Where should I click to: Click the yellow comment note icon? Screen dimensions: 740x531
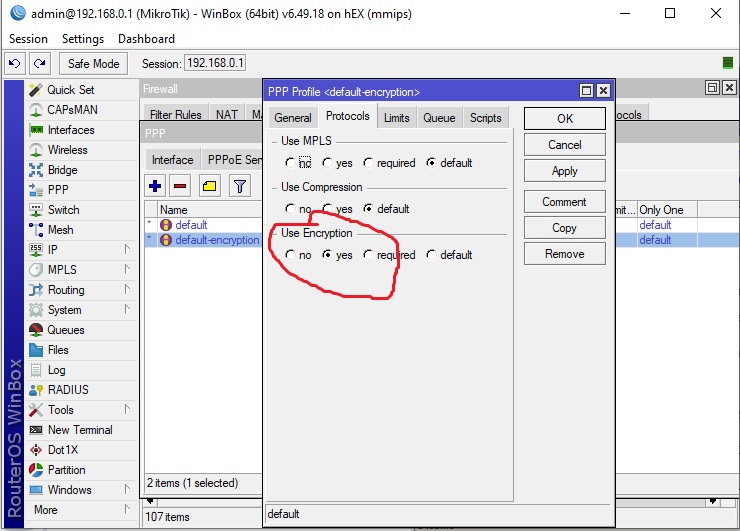[x=210, y=186]
